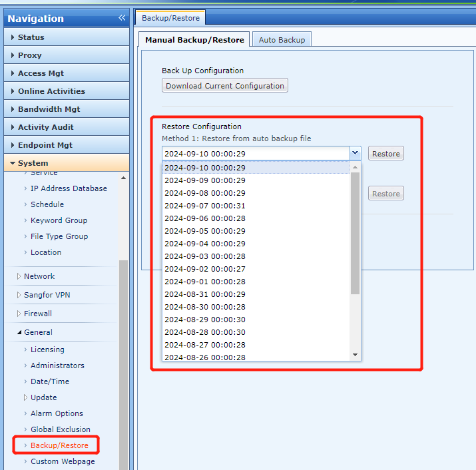
Task: Click backup list scrollbar down arrow
Action: click(x=356, y=355)
